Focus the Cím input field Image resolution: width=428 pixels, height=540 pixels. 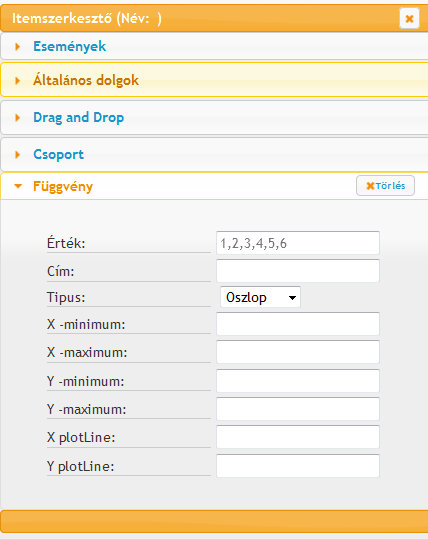(298, 271)
